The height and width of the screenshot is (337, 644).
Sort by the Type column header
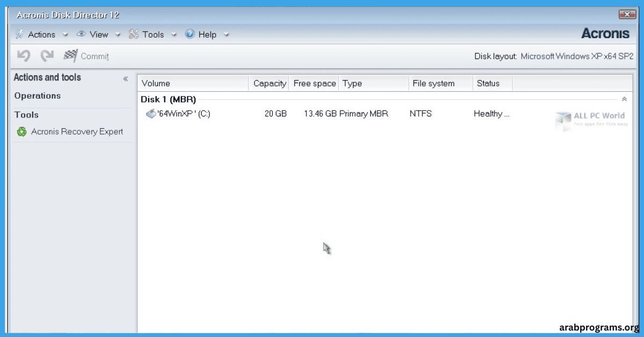pyautogui.click(x=373, y=83)
